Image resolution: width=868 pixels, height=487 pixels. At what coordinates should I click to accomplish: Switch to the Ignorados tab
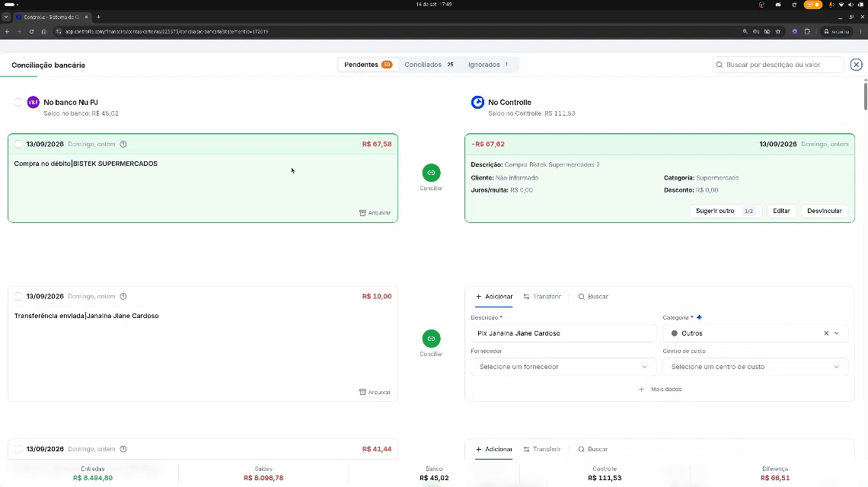coord(488,65)
